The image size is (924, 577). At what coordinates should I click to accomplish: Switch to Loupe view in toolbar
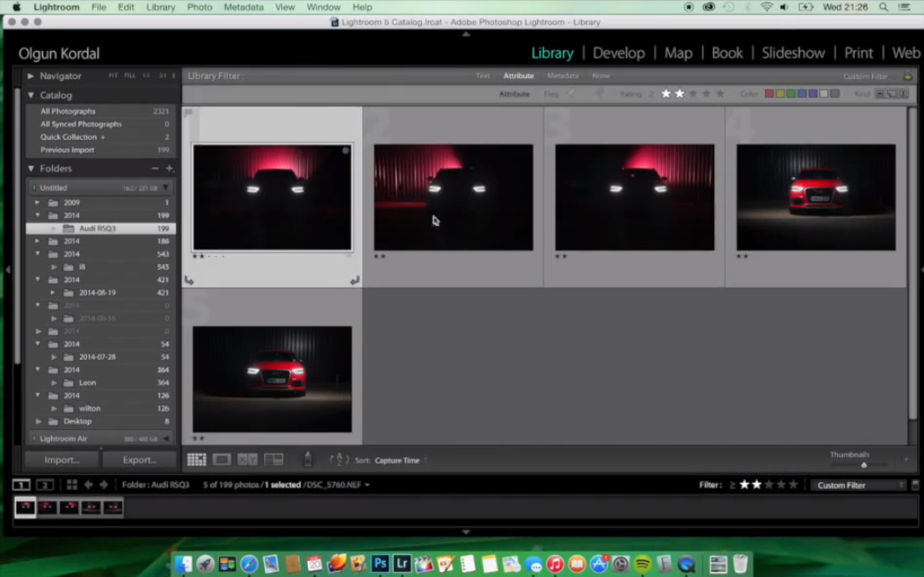pyautogui.click(x=222, y=459)
